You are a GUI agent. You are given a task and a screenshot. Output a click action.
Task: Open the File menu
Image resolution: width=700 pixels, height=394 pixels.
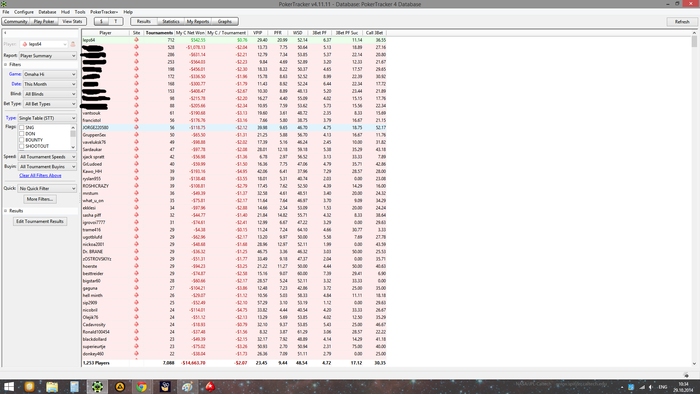[6, 12]
